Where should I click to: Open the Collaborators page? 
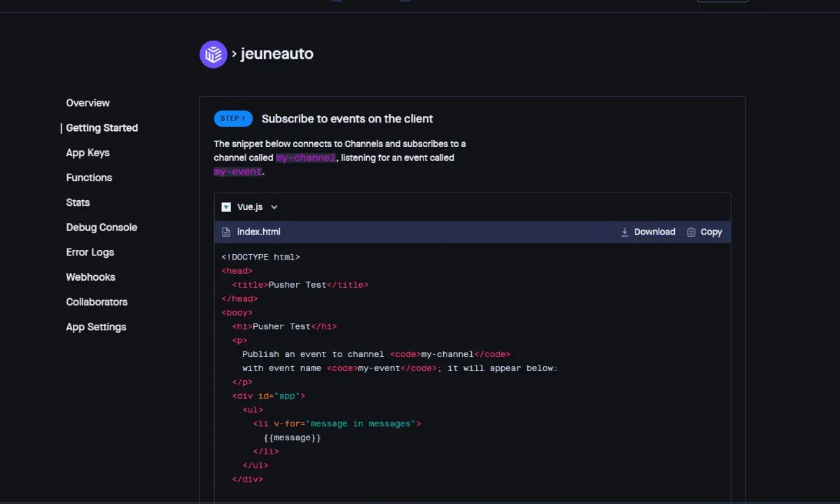click(x=97, y=302)
